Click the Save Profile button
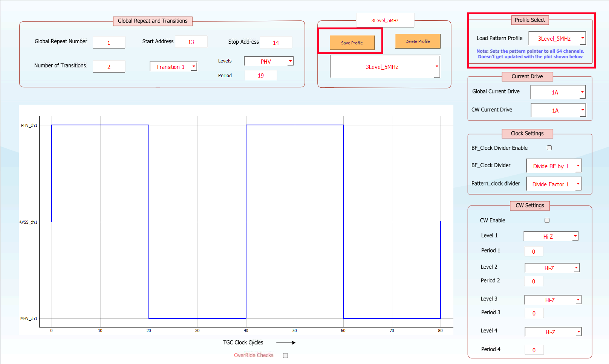 coord(352,43)
